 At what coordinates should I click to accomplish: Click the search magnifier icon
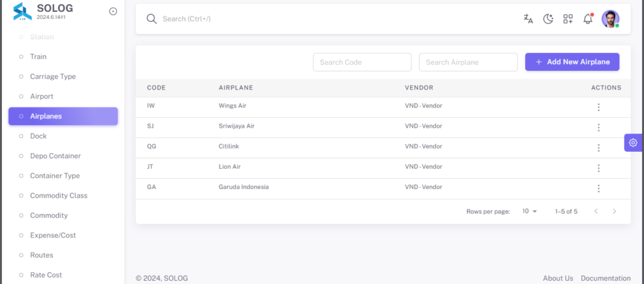pyautogui.click(x=152, y=19)
